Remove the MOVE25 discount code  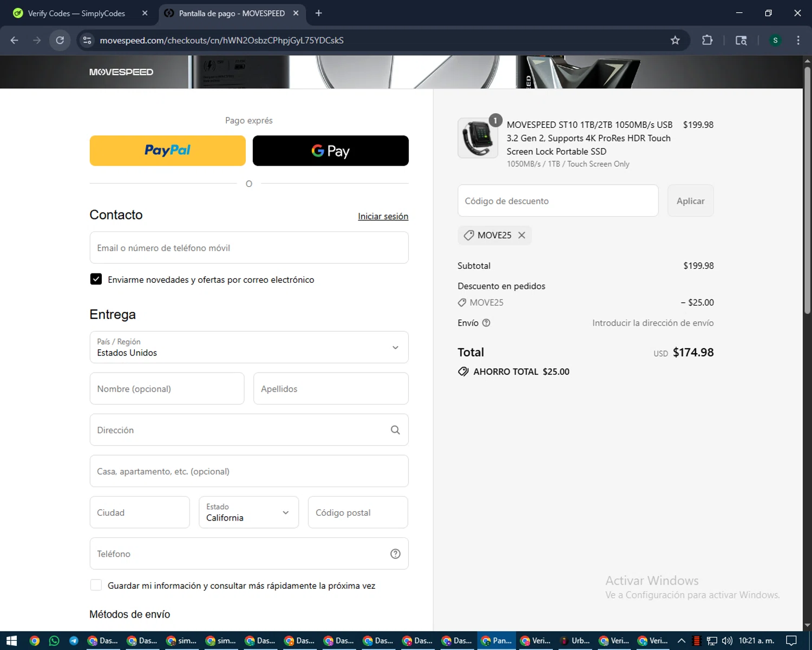[521, 235]
